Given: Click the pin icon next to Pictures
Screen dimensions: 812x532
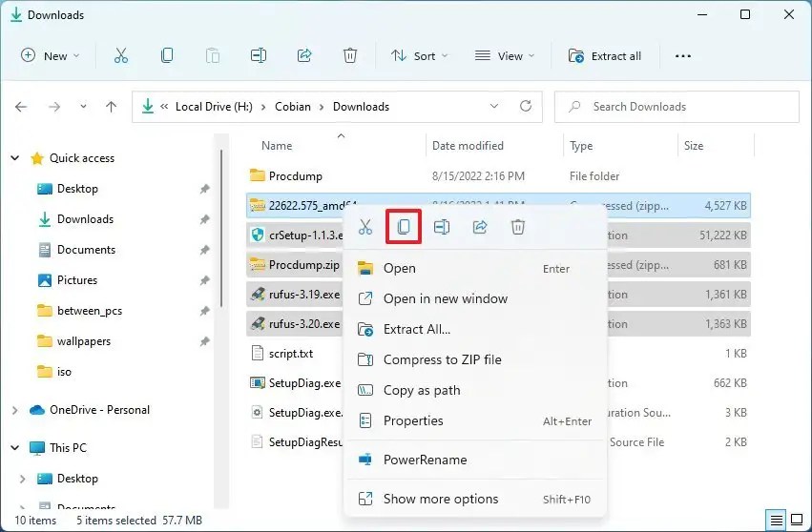Looking at the screenshot, I should tap(204, 280).
